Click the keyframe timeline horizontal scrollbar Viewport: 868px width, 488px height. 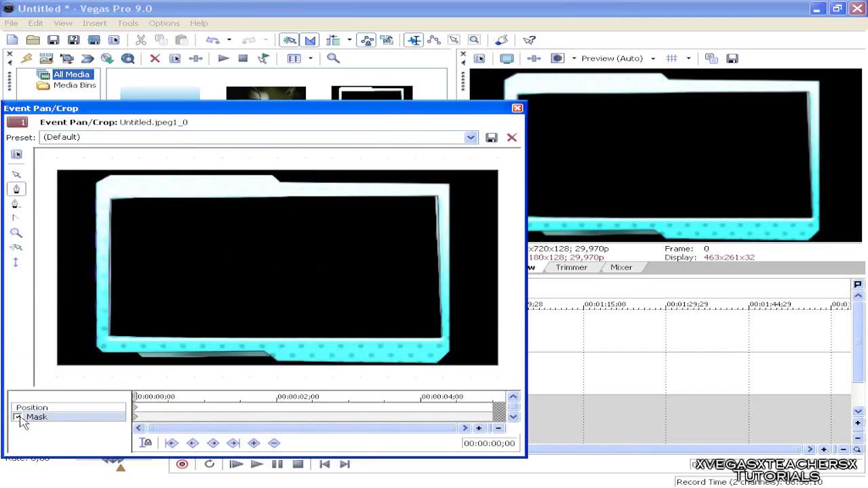(302, 428)
